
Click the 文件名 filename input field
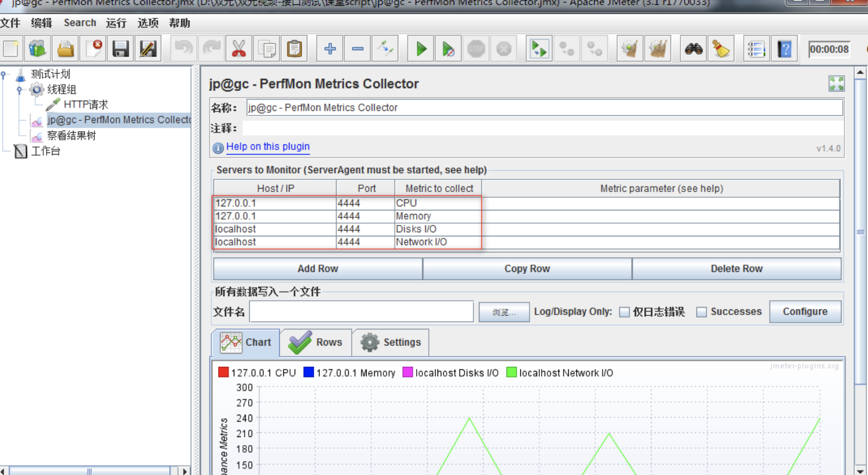coord(361,312)
